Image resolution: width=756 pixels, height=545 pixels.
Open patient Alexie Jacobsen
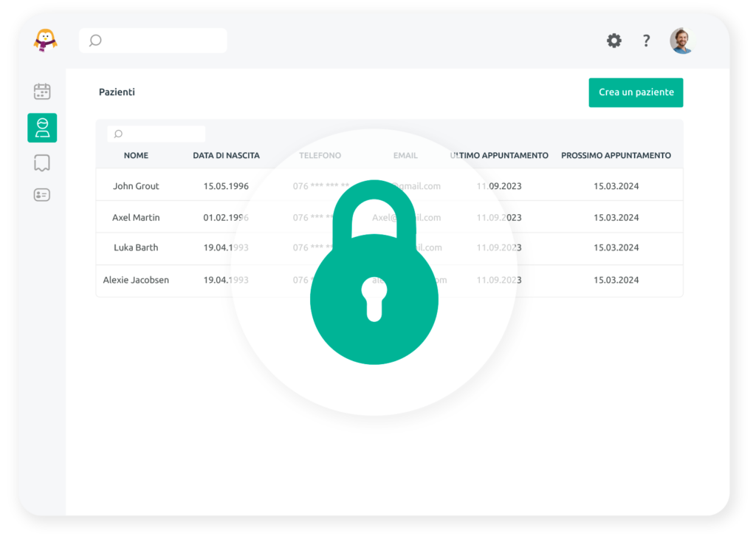click(136, 280)
